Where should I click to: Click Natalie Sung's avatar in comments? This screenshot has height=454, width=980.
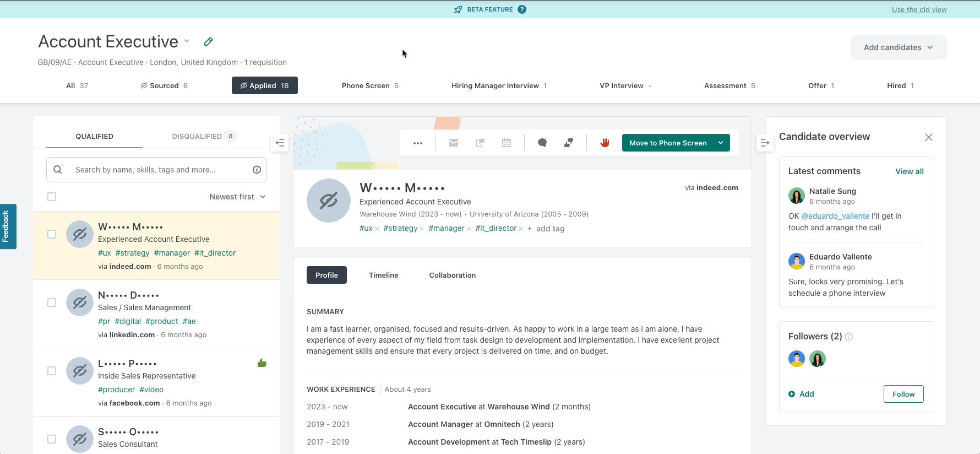[x=797, y=196]
